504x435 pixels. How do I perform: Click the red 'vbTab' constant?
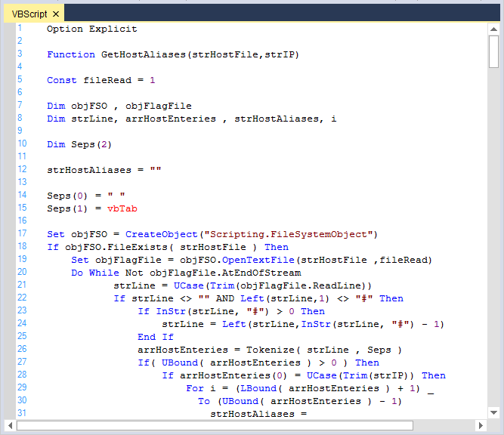(x=122, y=209)
